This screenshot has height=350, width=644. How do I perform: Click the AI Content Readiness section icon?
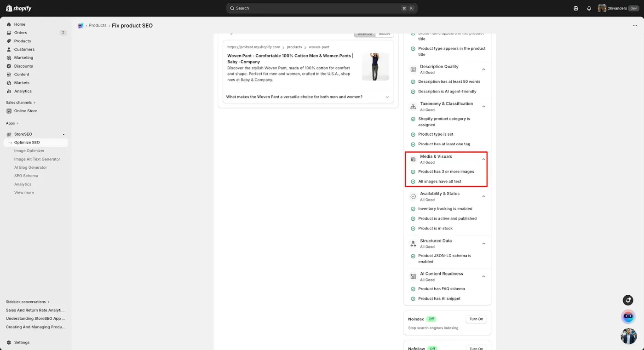click(413, 276)
